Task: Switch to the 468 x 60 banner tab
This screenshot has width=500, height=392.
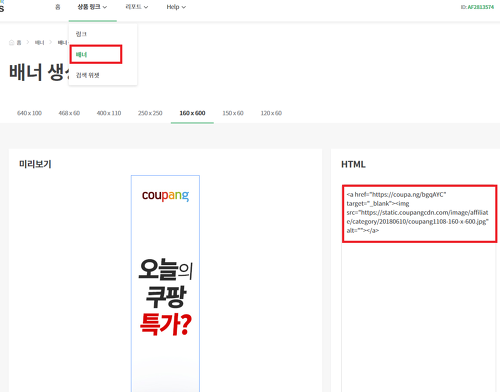Action: tap(69, 113)
